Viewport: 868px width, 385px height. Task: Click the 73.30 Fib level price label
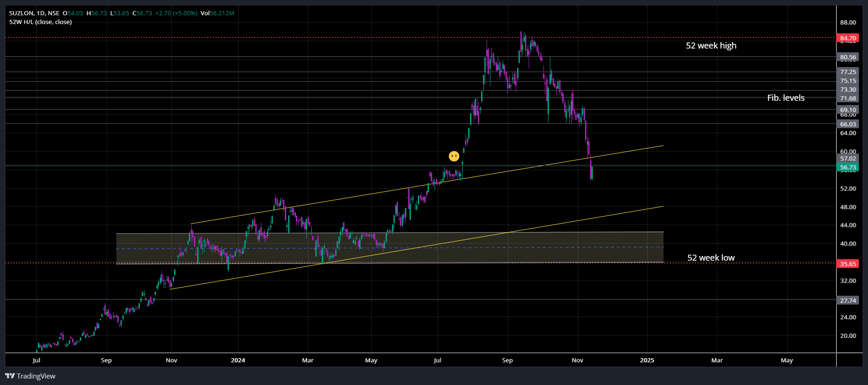[848, 89]
